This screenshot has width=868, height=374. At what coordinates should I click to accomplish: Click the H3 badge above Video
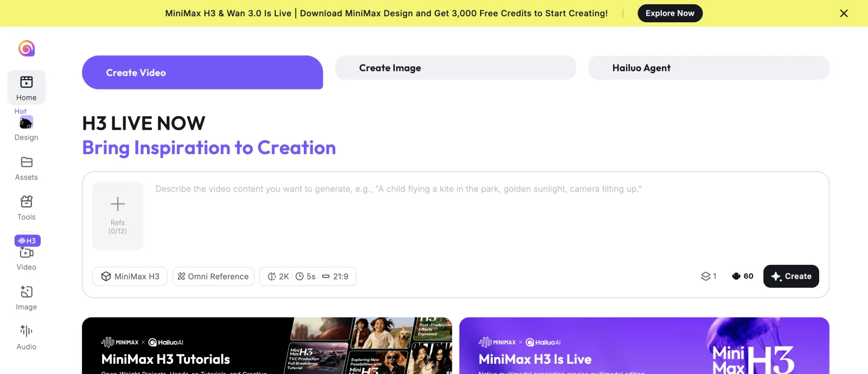coord(28,240)
